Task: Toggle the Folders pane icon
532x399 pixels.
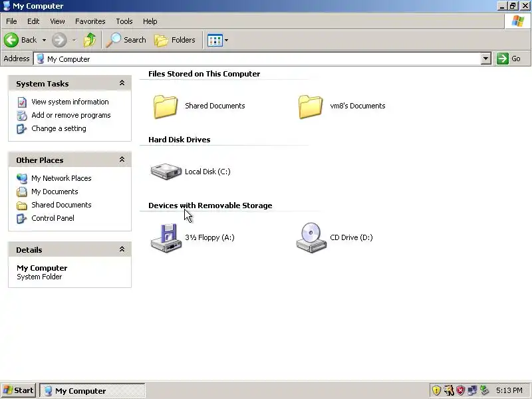Action: coord(161,40)
